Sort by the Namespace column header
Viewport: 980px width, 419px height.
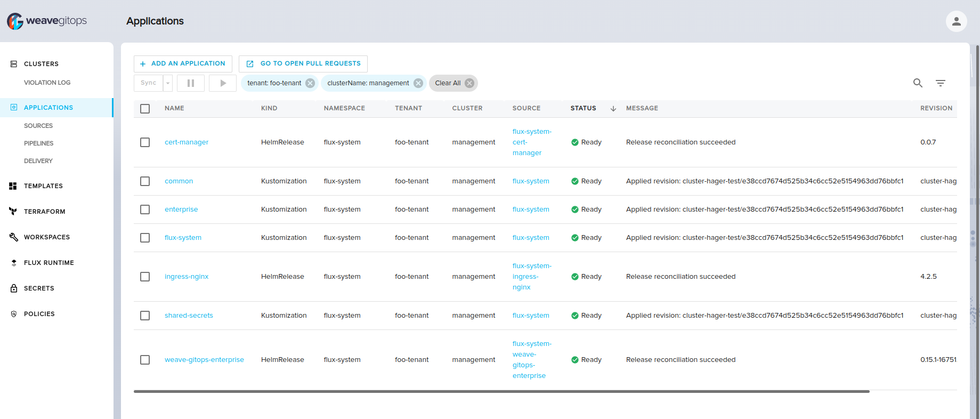pos(344,108)
